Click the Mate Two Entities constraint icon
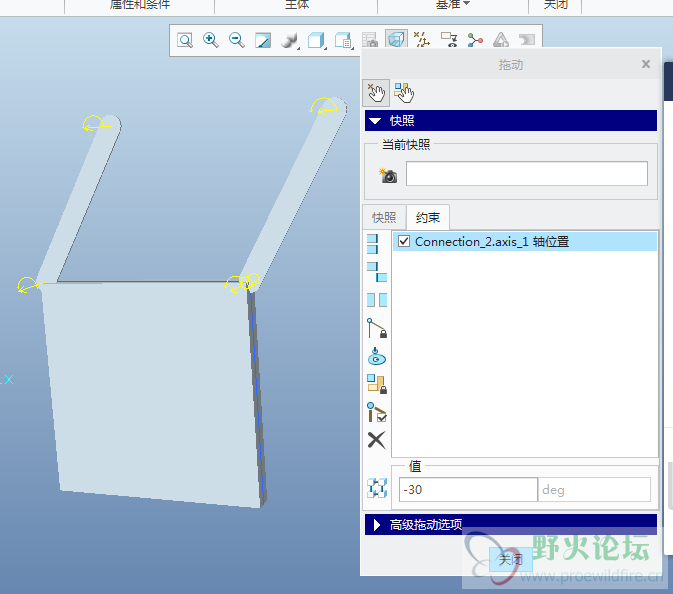This screenshot has height=594, width=673. (x=377, y=272)
